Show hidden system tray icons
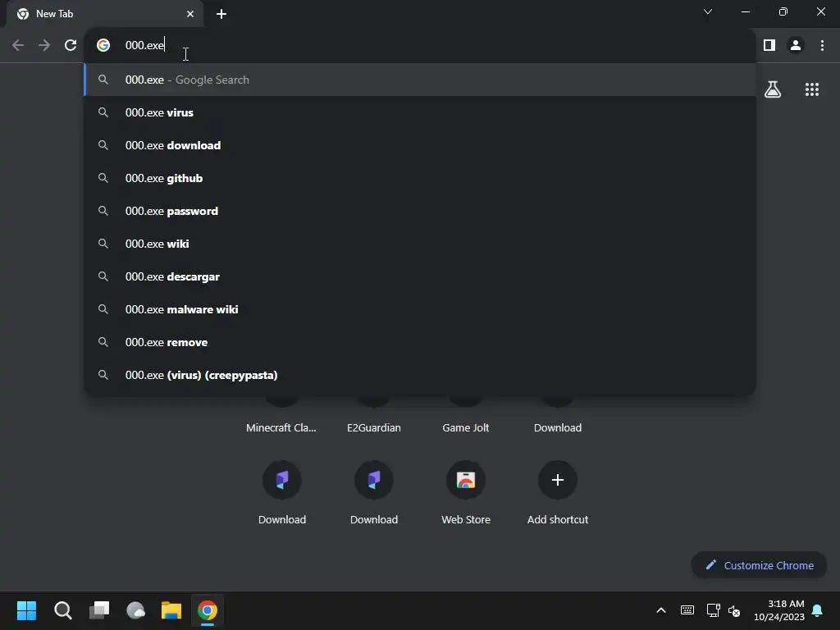840x630 pixels. [661, 610]
